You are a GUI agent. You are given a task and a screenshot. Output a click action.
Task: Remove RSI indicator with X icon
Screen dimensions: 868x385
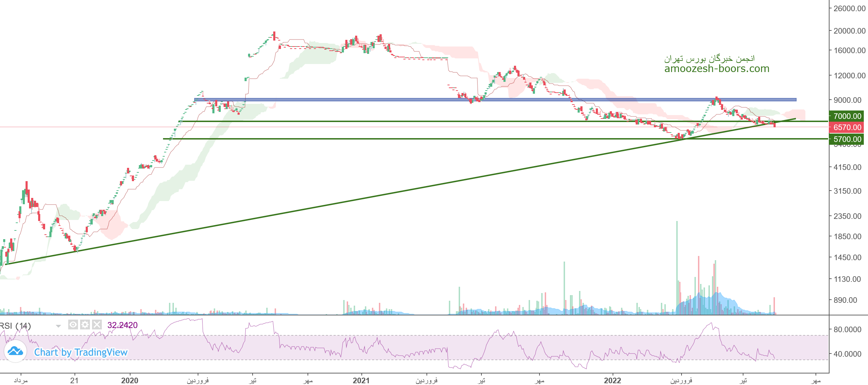[x=97, y=325]
